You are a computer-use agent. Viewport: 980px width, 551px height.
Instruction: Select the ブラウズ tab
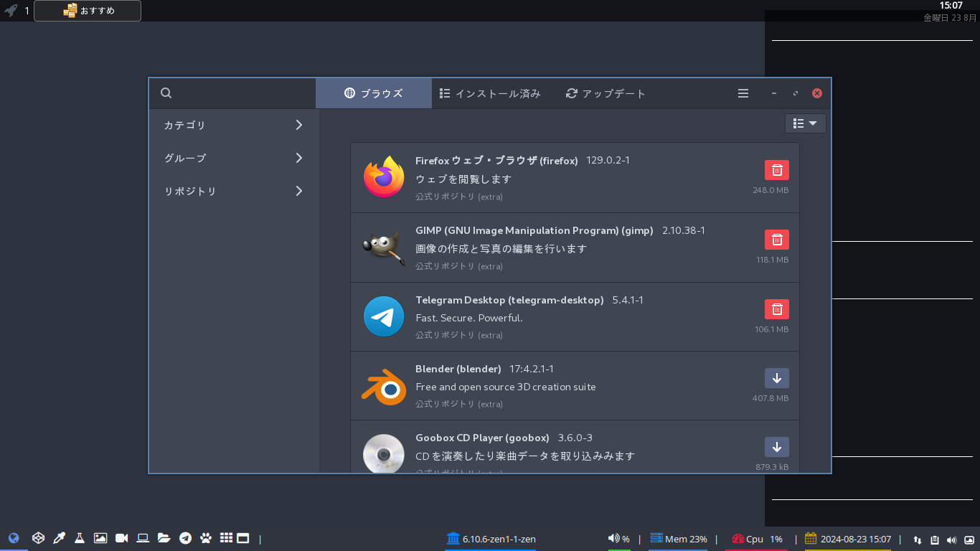click(374, 93)
